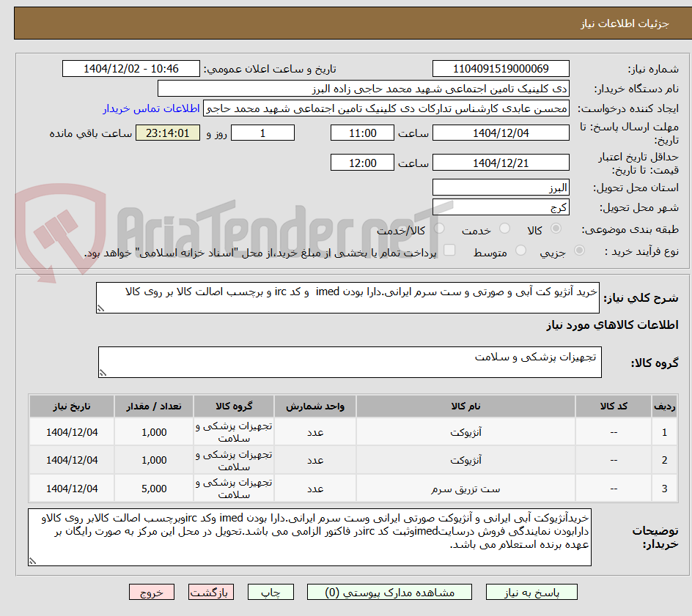Click date 1404/12/04 in row 3
The width and height of the screenshot is (692, 616).
72,489
